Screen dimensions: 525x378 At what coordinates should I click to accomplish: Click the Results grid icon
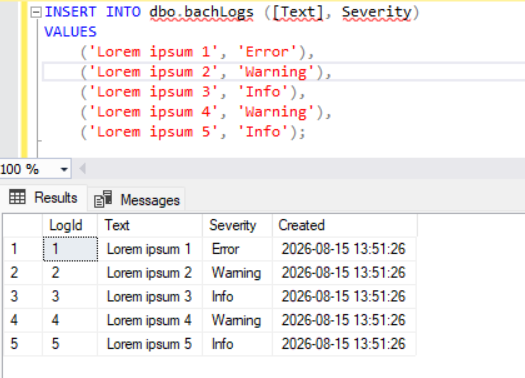(17, 197)
